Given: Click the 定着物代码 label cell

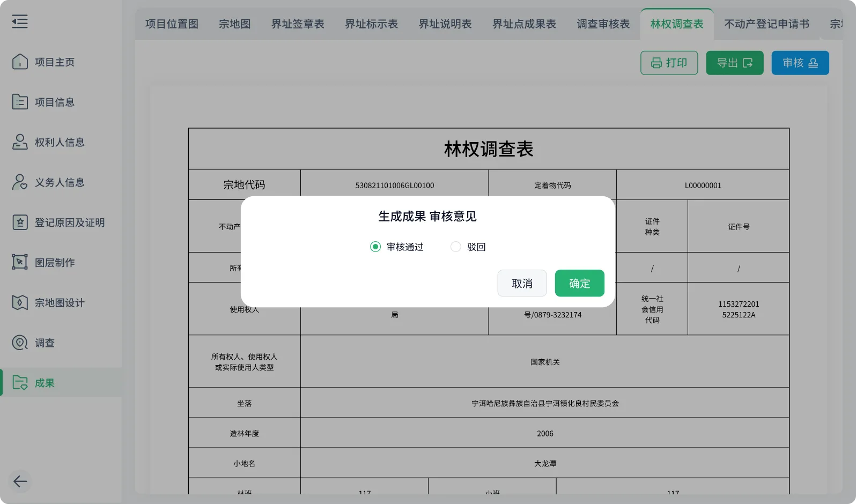Looking at the screenshot, I should (x=552, y=185).
